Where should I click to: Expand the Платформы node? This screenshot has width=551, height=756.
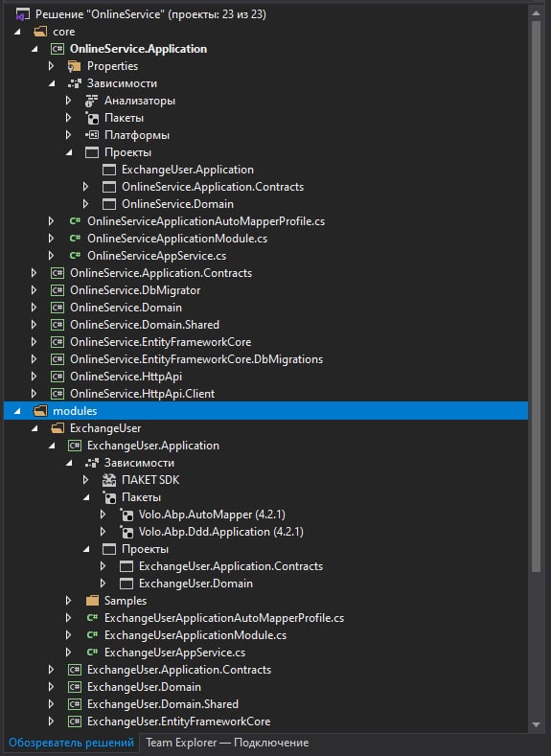pyautogui.click(x=68, y=135)
